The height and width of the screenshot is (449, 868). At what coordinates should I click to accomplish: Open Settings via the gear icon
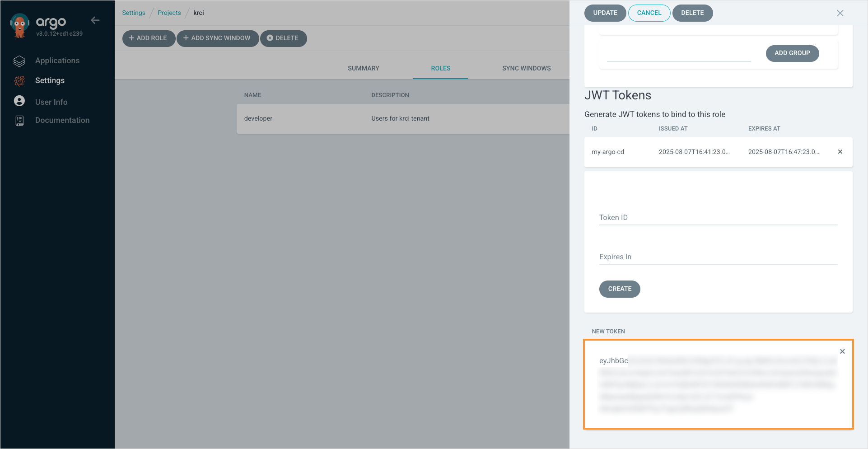pos(19,80)
